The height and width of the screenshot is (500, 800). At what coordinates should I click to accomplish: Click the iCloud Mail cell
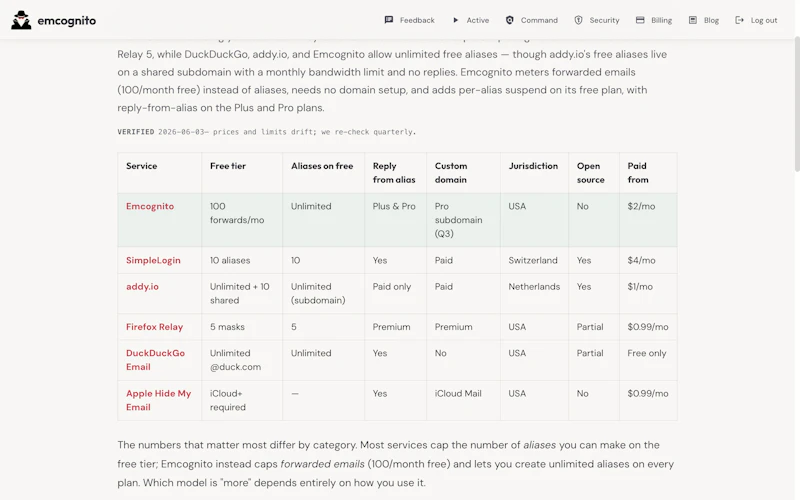463,401
